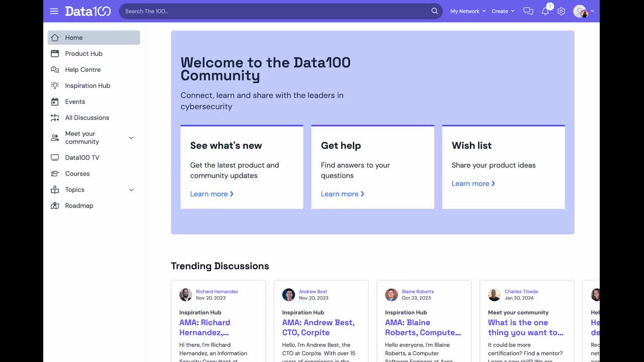The width and height of the screenshot is (644, 362).
Task: Go to All Discussions in sidebar
Action: pos(87,118)
